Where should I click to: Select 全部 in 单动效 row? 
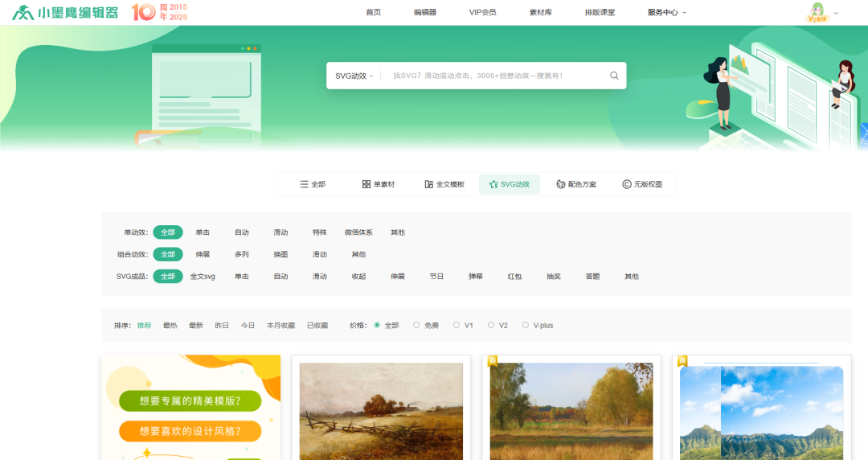168,232
